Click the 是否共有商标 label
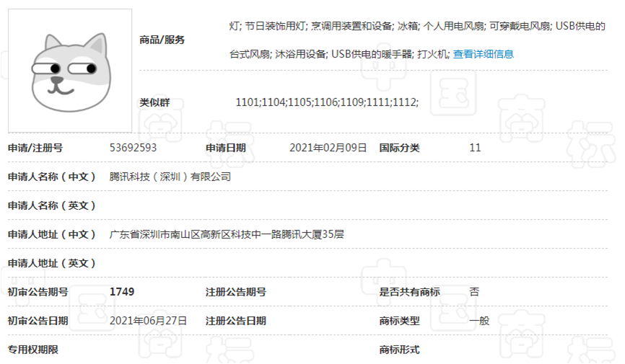The height and width of the screenshot is (364, 625). tap(409, 292)
